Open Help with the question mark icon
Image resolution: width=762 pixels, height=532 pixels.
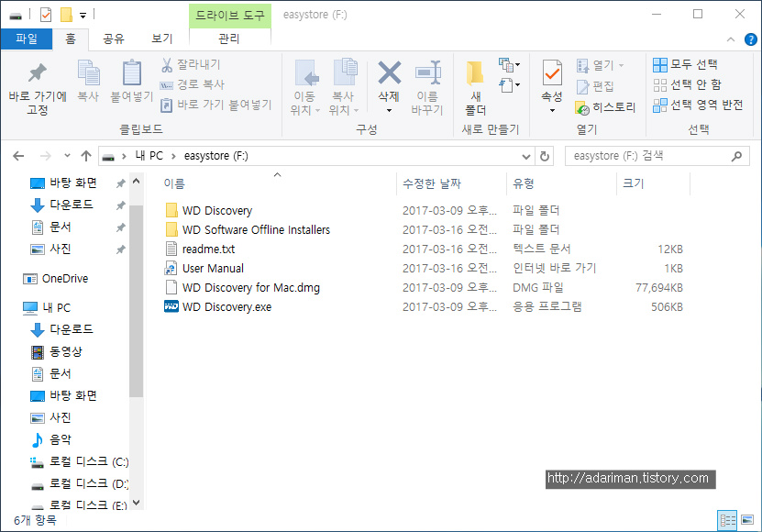750,39
